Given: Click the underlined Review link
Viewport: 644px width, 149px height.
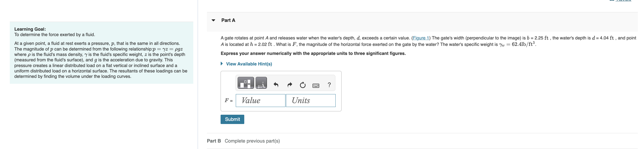Looking at the screenshot, I should (x=623, y=1).
